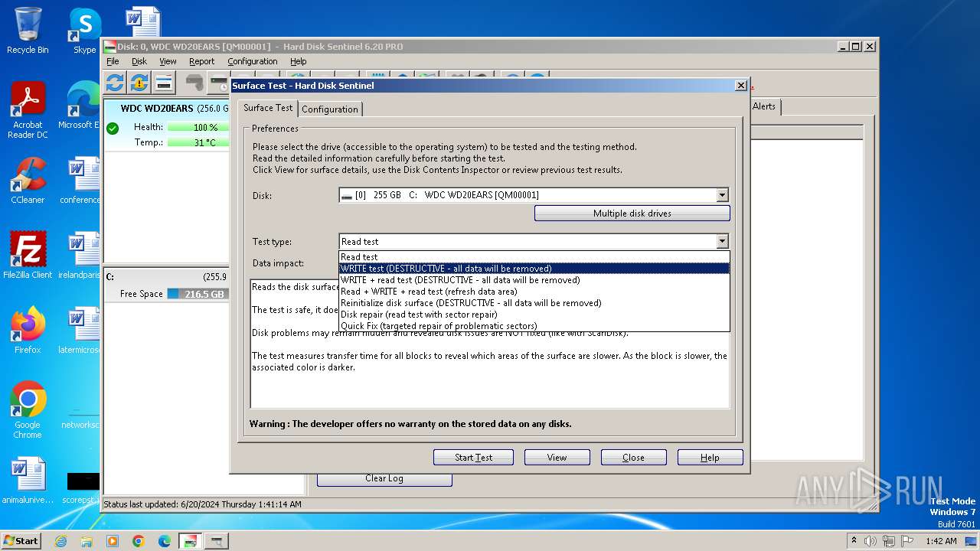Select WRITE + read test option
The width and height of the screenshot is (980, 551).
pyautogui.click(x=534, y=280)
